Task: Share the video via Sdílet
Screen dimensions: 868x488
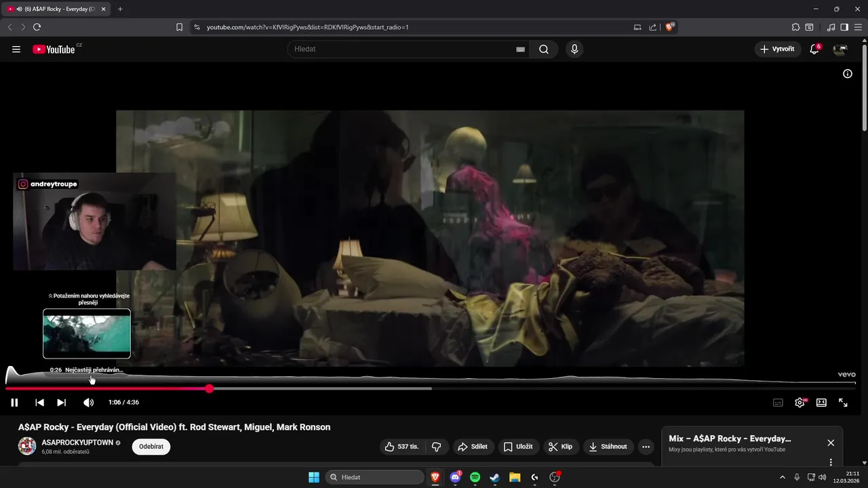Action: pyautogui.click(x=473, y=447)
